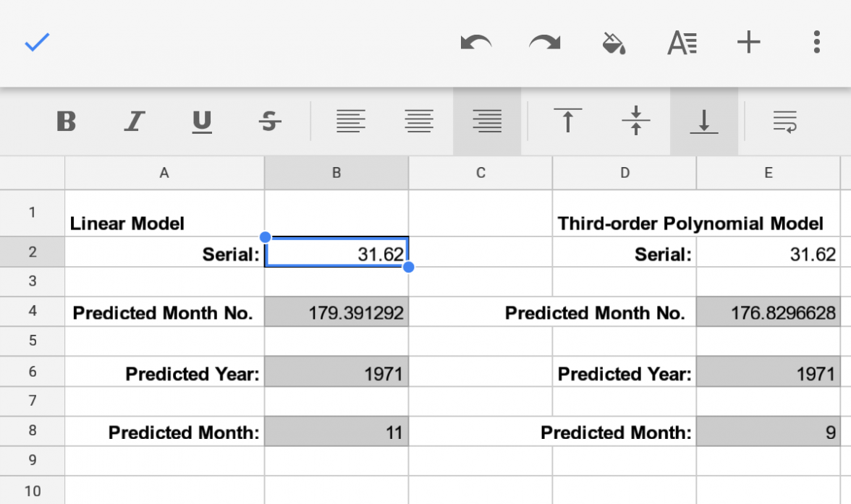This screenshot has width=851, height=504.
Task: Select right horizontal alignment
Action: pyautogui.click(x=487, y=121)
